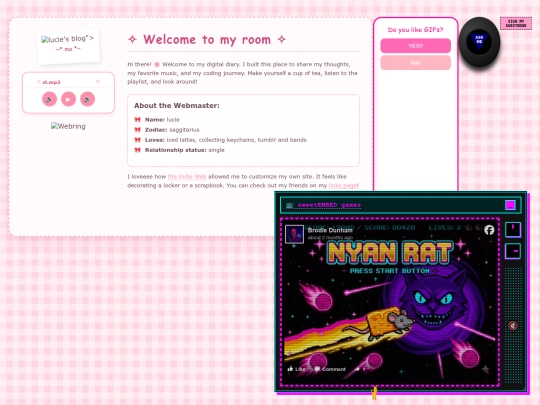Click the Welcome to my room heading
The height and width of the screenshot is (405, 540).
[x=207, y=40]
